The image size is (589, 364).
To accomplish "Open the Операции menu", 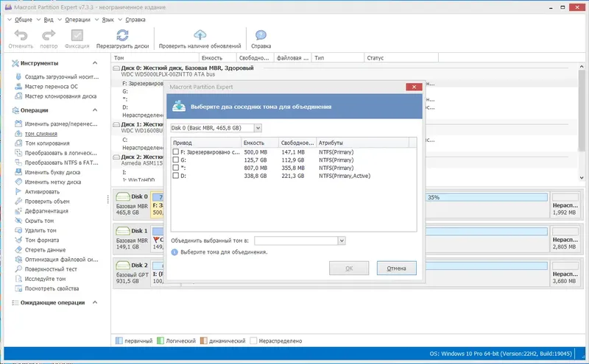I will click(x=77, y=20).
